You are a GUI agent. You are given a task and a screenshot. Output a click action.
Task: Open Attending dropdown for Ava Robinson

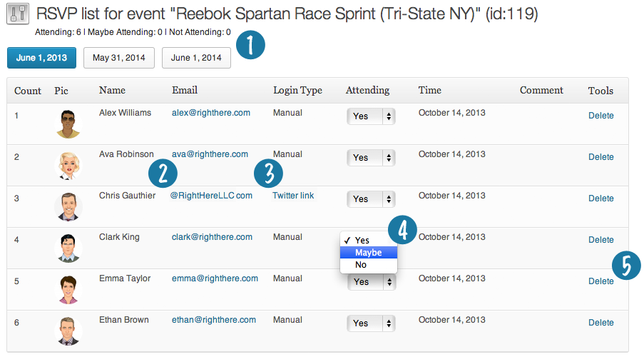click(371, 158)
